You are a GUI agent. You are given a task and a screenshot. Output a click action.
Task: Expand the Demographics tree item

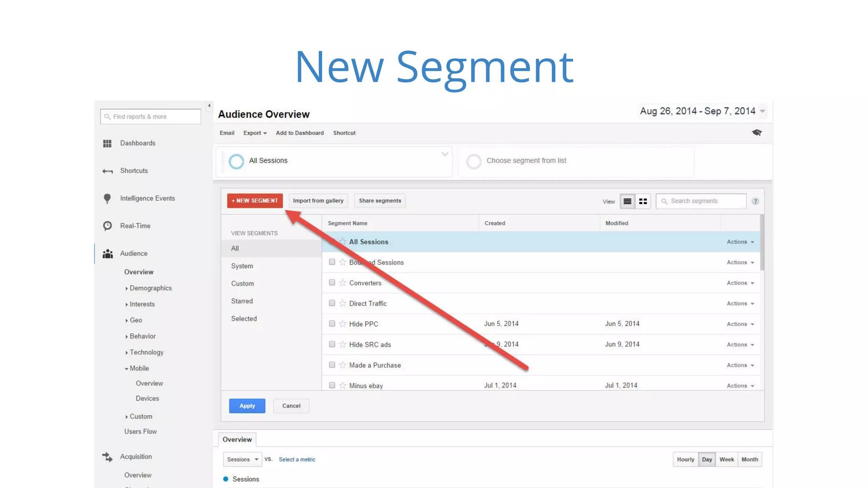click(x=127, y=288)
